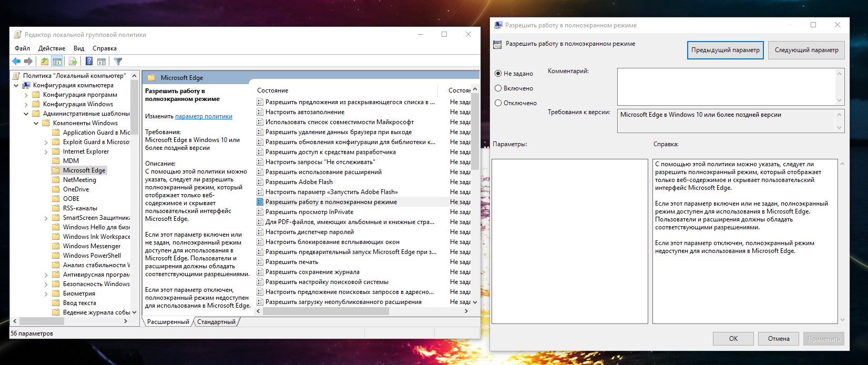Click the "Следующий параметр" button

pos(806,50)
